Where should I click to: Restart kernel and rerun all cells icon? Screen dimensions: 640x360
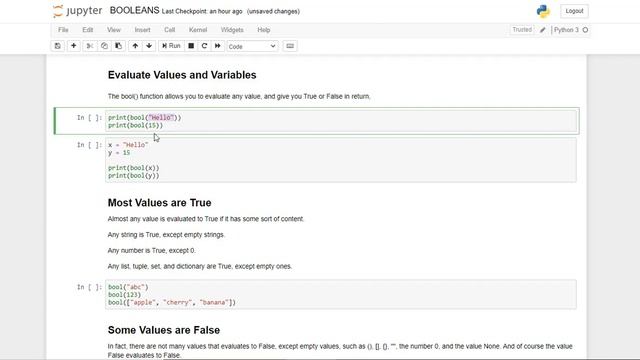click(218, 46)
